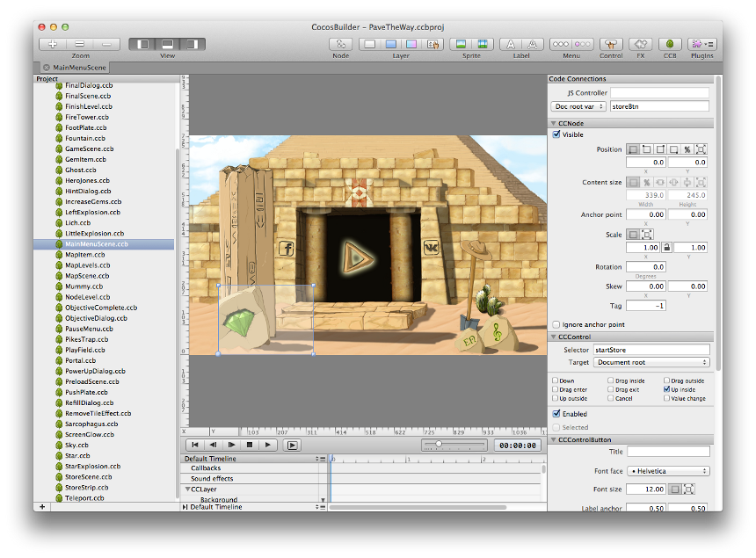This screenshot has height=558, width=756.
Task: Toggle the Visible checkbox
Action: 556,134
